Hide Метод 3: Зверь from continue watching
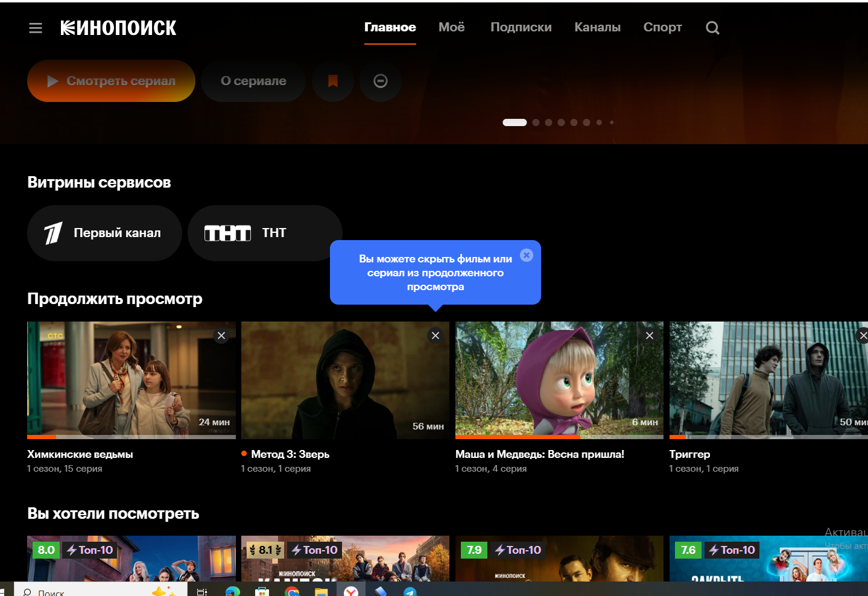Image resolution: width=868 pixels, height=596 pixels. 436,336
